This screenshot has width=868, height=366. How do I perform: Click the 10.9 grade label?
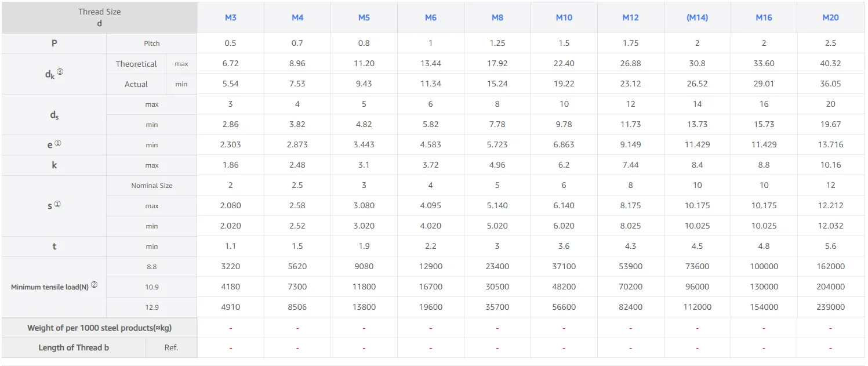152,287
